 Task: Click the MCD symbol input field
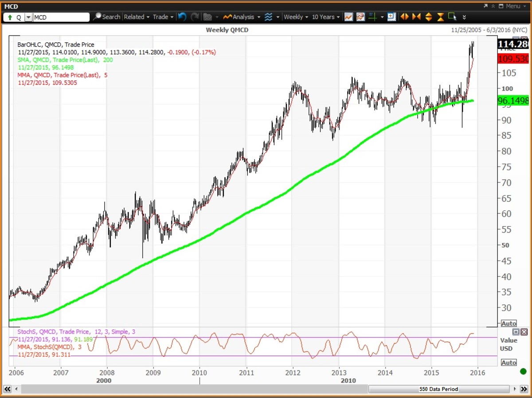tap(61, 17)
